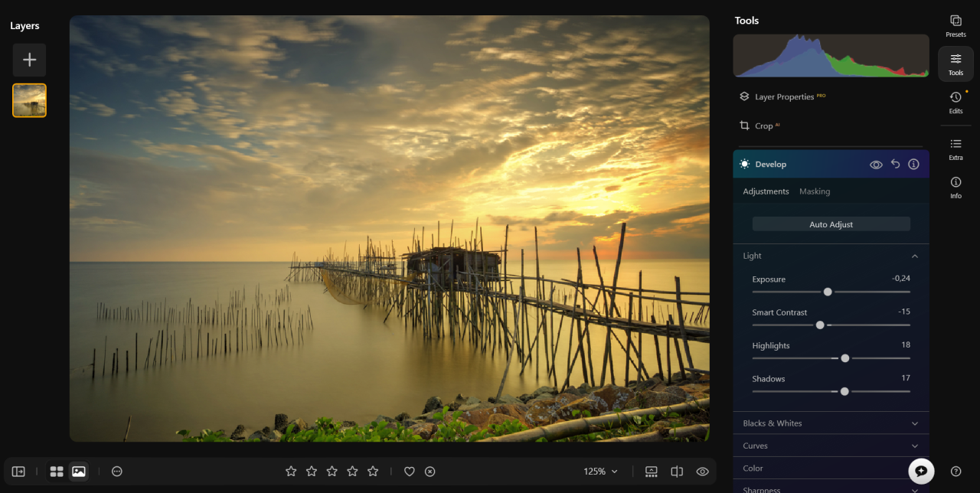Expand the Sharpness section
The image size is (980, 493).
[x=831, y=488]
